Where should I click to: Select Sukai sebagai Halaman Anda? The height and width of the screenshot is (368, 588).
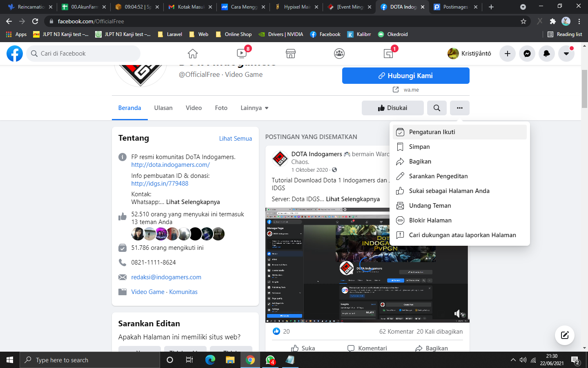click(x=460, y=191)
